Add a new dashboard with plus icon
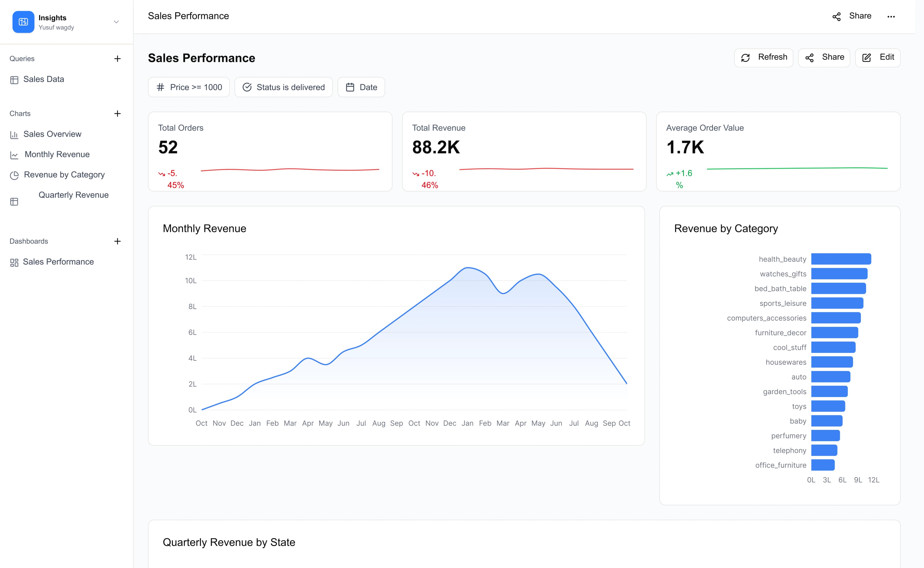This screenshot has height=568, width=924. click(117, 241)
